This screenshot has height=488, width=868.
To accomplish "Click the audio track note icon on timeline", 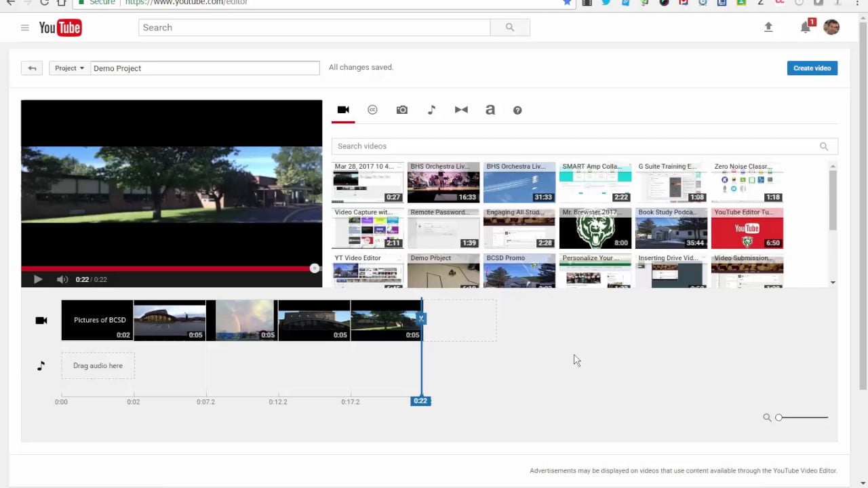I will 41,365.
